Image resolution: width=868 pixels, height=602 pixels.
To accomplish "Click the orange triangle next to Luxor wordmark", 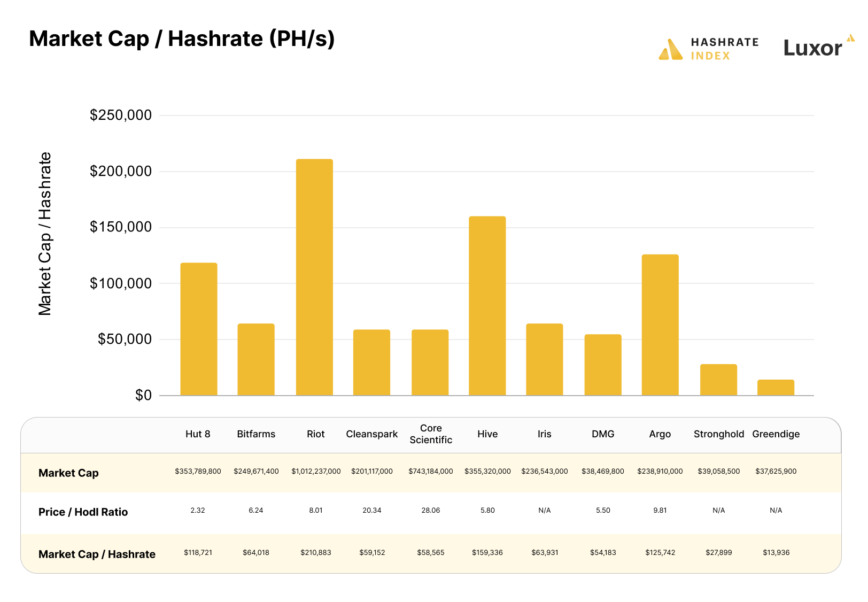I will pos(850,37).
